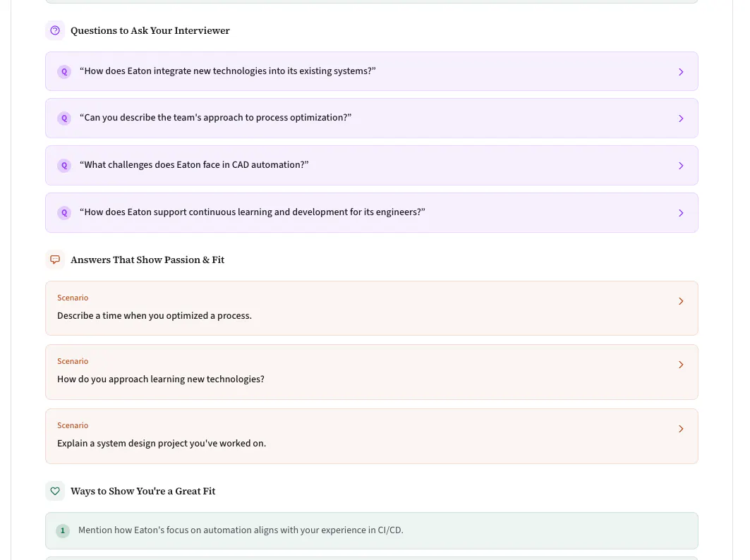Open the question “What challenges does Eaton face in CAD automation?”

[x=372, y=166]
